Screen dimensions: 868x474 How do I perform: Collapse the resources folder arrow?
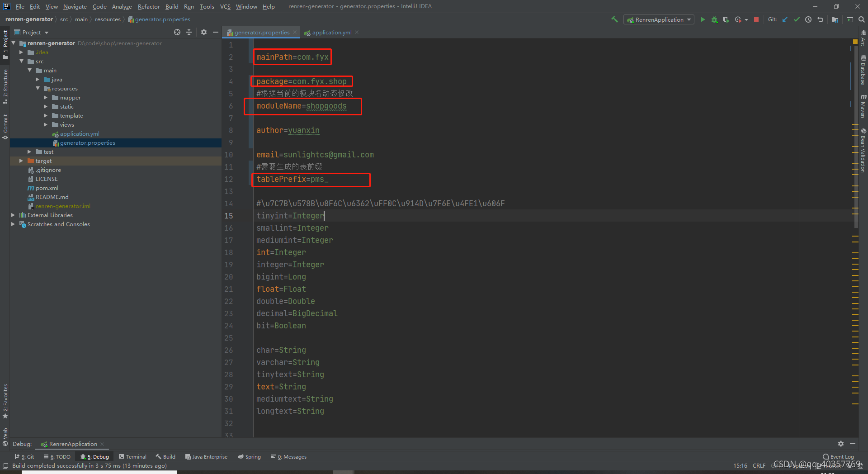[38, 88]
